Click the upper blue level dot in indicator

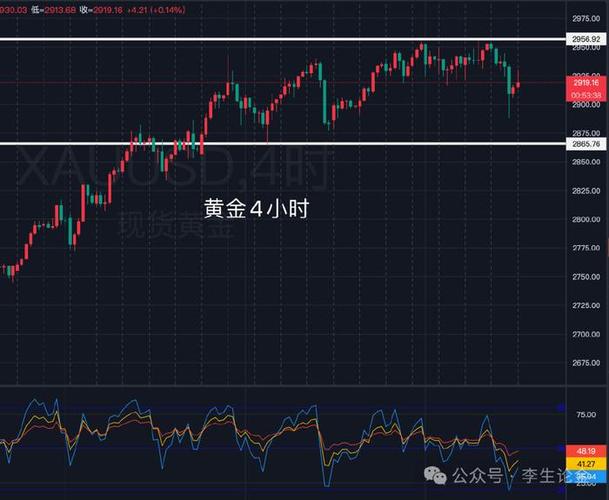coord(560,408)
